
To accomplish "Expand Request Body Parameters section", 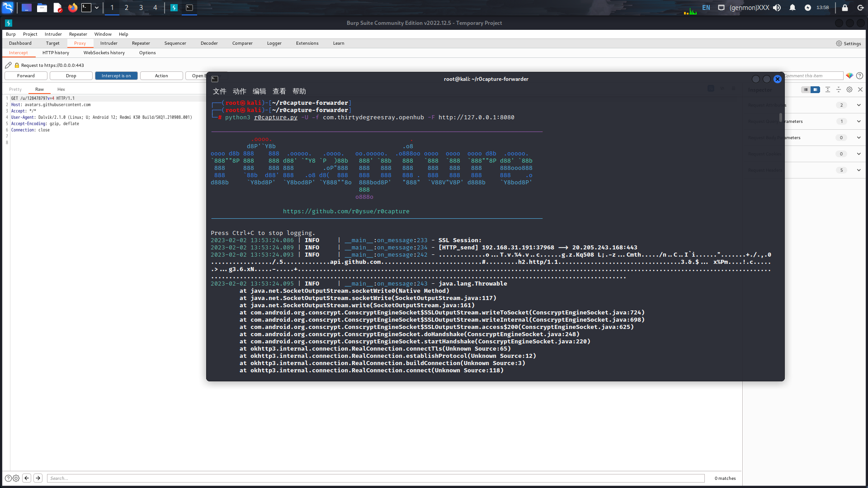I will pos(859,138).
